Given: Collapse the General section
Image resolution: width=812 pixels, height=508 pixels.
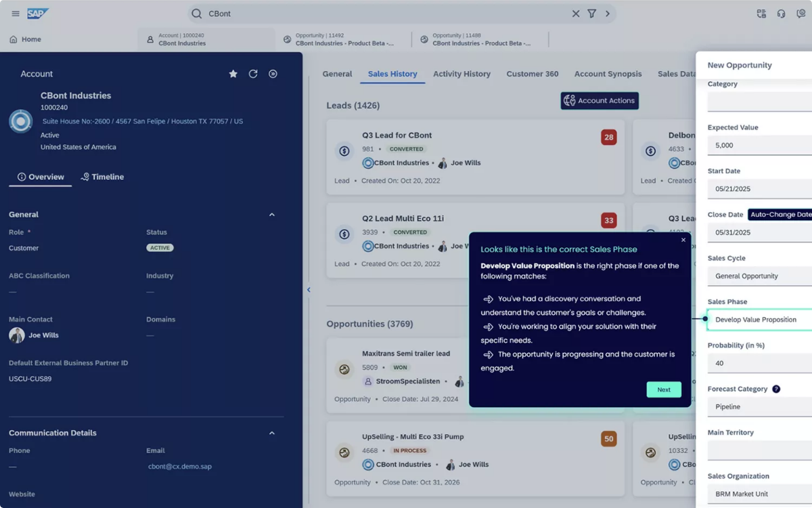Looking at the screenshot, I should (x=272, y=215).
